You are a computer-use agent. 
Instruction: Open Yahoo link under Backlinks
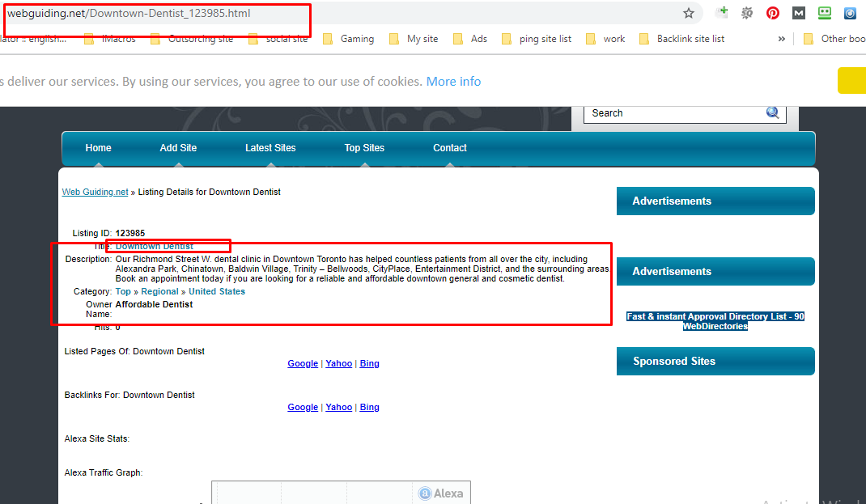click(x=338, y=407)
